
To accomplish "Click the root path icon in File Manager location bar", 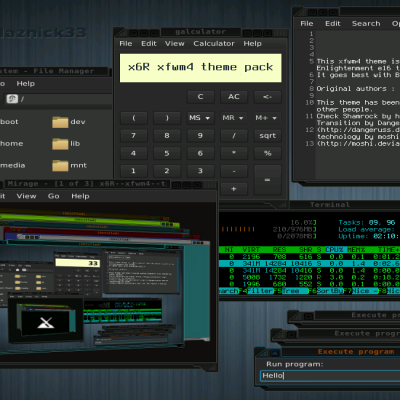I will (12, 99).
